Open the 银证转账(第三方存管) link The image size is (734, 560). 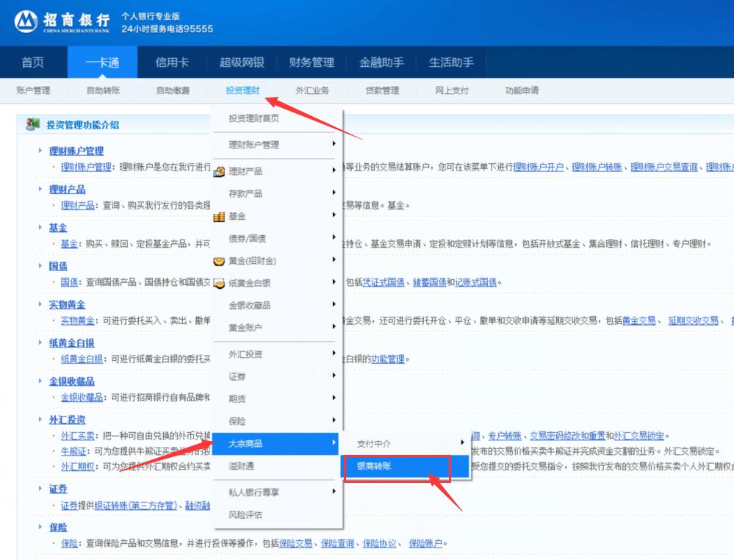pyautogui.click(x=136, y=506)
